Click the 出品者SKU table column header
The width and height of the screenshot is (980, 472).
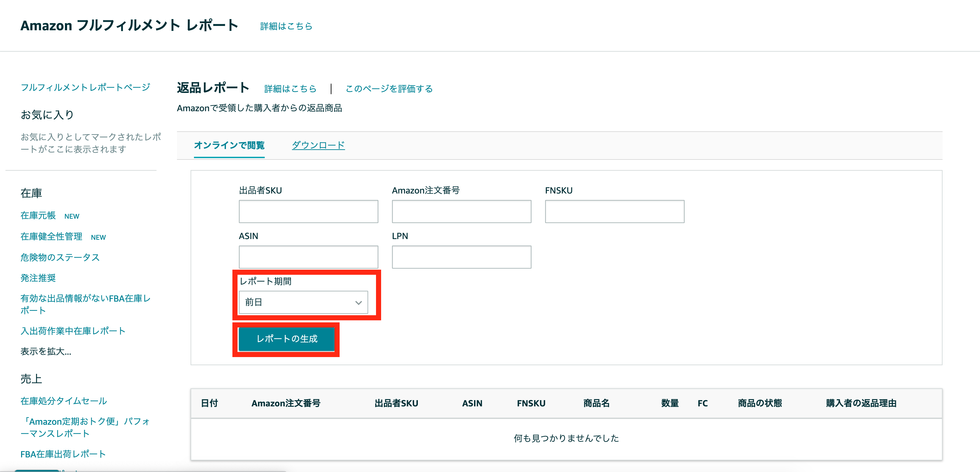(x=396, y=403)
